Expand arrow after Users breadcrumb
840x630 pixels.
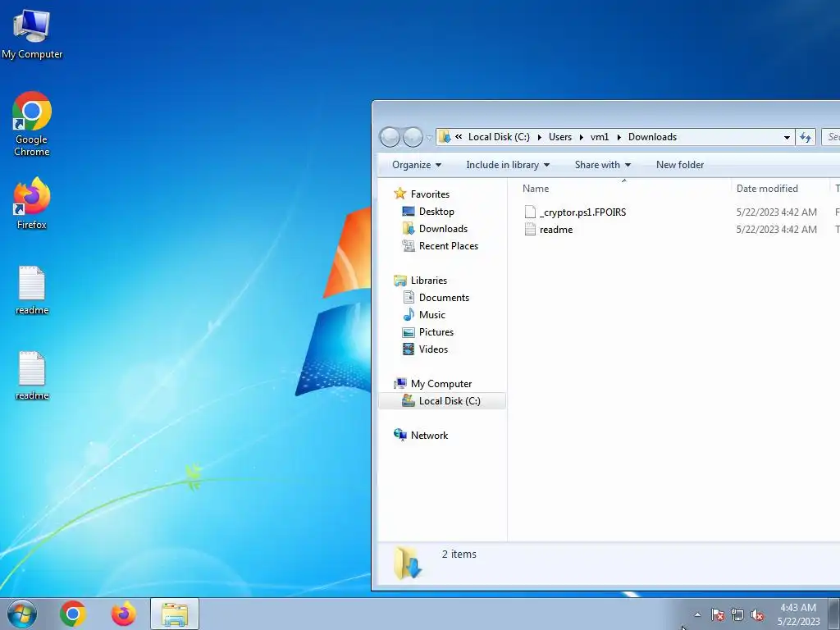click(581, 137)
